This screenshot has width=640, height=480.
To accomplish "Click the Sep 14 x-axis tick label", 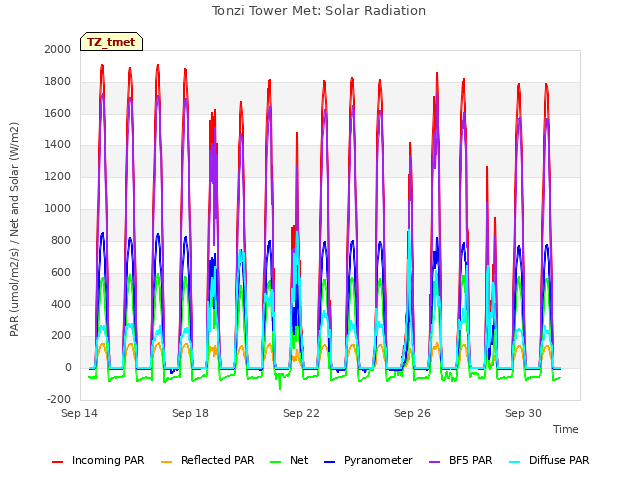I will coord(80,413).
